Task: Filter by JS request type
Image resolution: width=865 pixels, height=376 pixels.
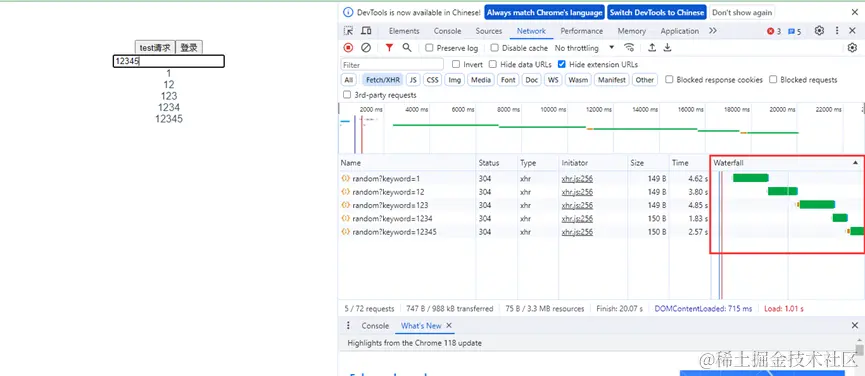Action: pyautogui.click(x=413, y=80)
